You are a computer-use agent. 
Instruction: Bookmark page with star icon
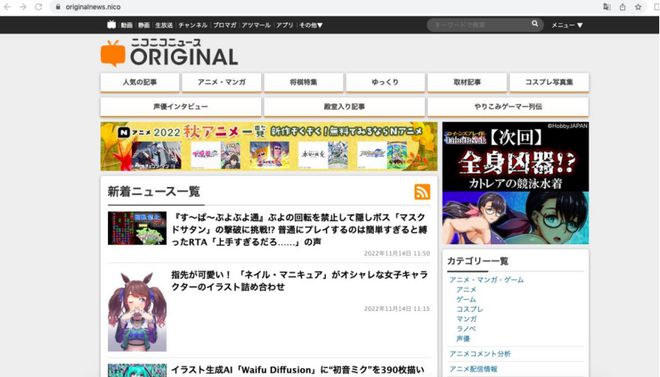(x=638, y=7)
